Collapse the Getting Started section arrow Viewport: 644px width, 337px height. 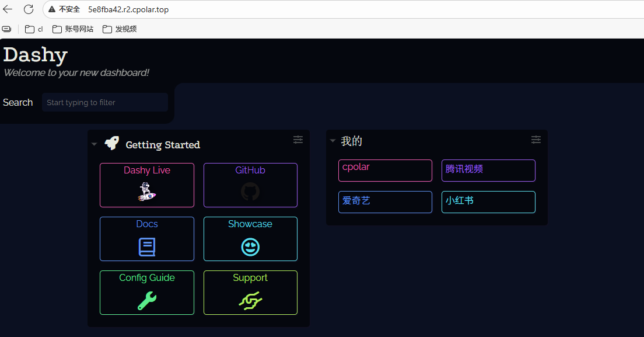point(94,144)
